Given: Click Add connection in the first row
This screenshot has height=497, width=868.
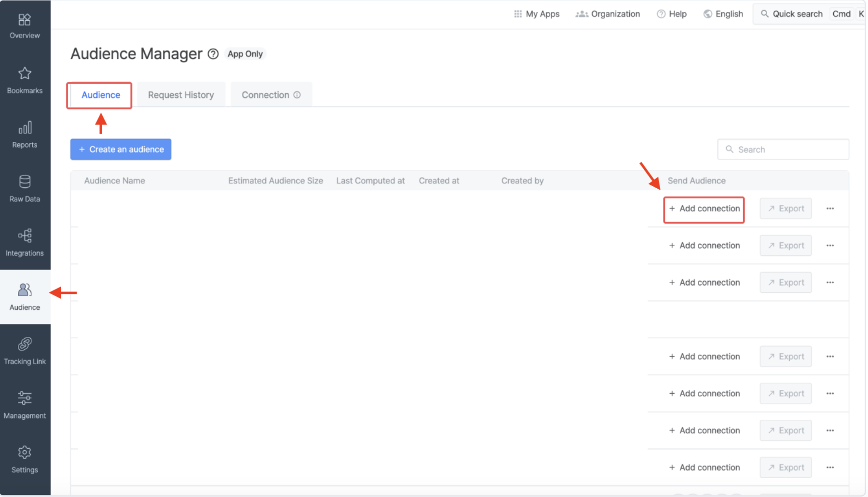Looking at the screenshot, I should click(x=705, y=208).
